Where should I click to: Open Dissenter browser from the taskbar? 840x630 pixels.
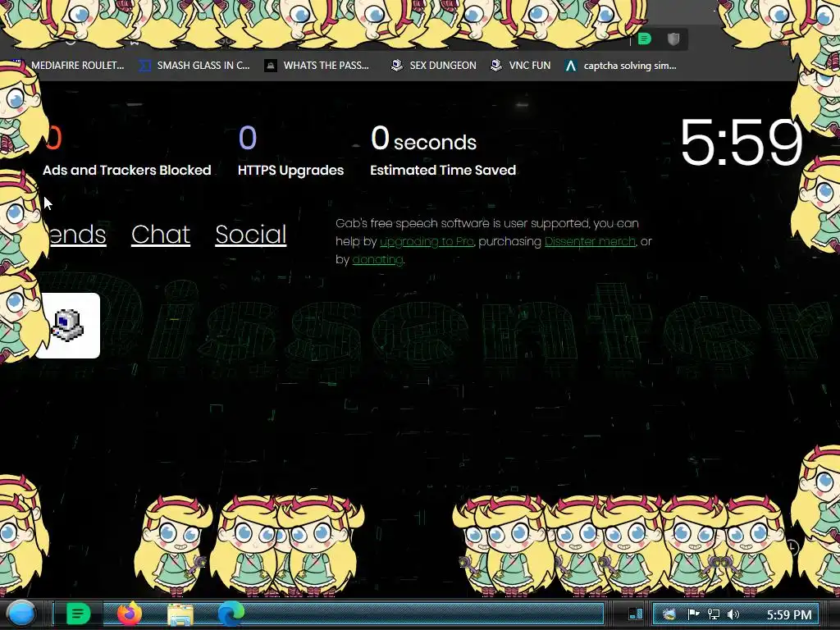click(x=78, y=614)
